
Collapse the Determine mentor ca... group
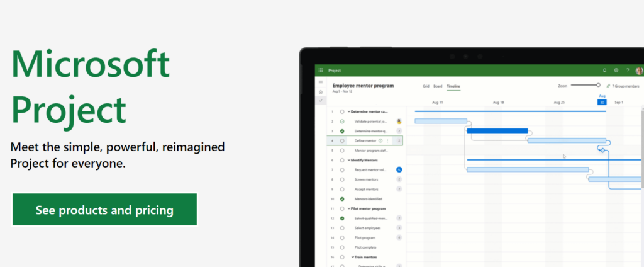[348, 111]
